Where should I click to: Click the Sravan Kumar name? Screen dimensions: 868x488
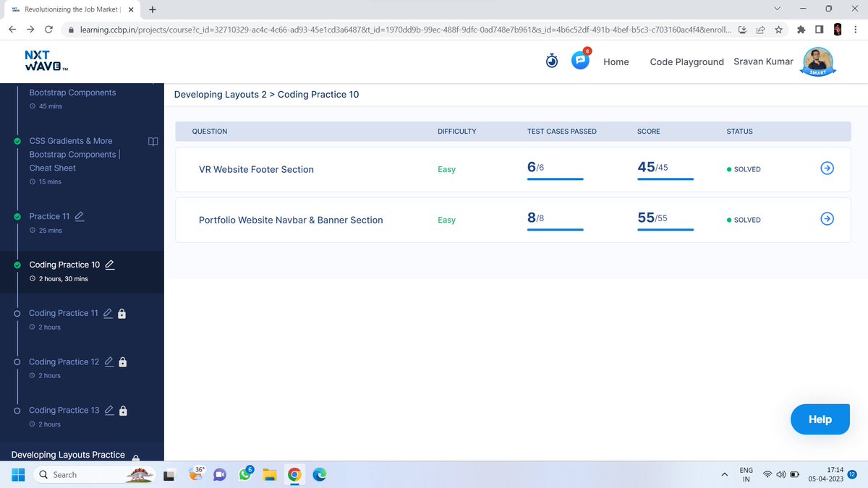click(762, 61)
